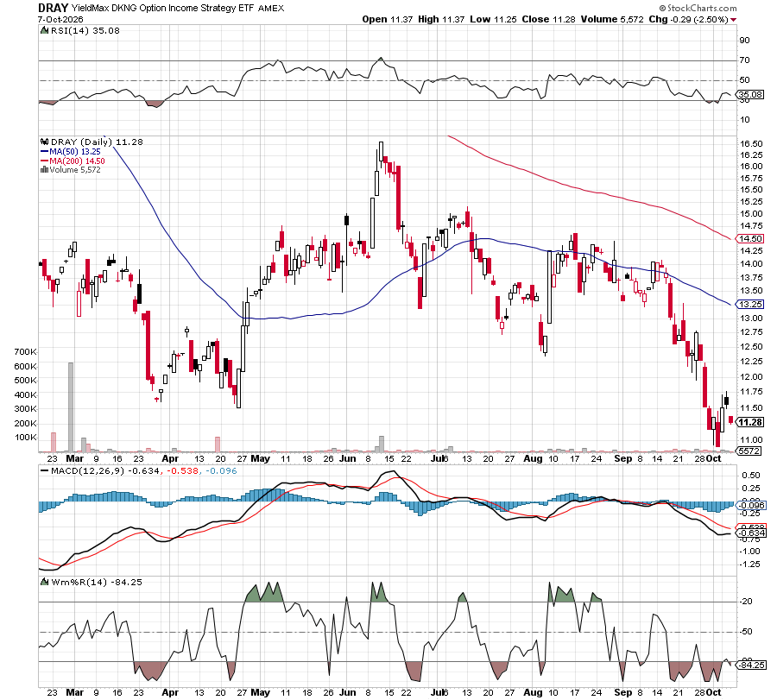Image resolution: width=777 pixels, height=700 pixels.
Task: Click the red down arrow beside Chg
Action: pyautogui.click(x=733, y=20)
